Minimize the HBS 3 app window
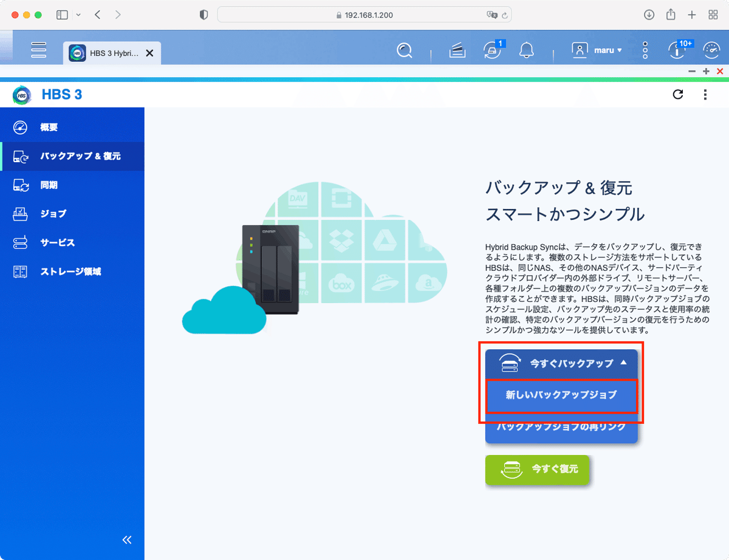The width and height of the screenshot is (729, 560). (692, 72)
